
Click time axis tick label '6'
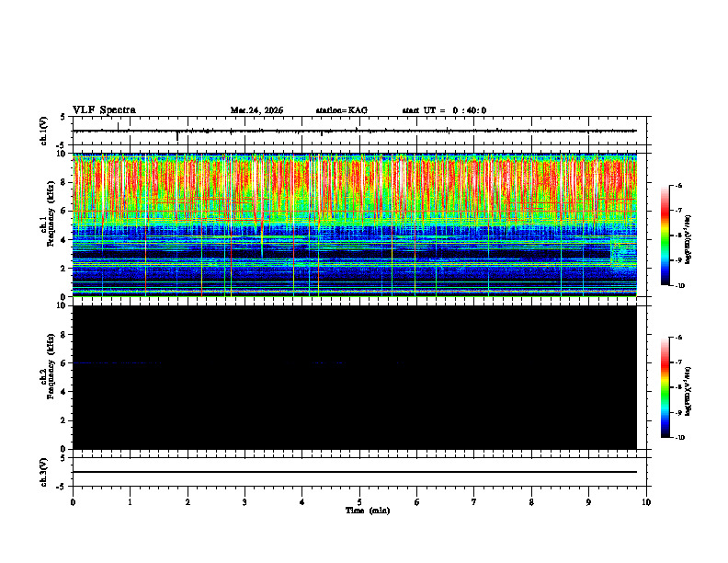point(417,502)
